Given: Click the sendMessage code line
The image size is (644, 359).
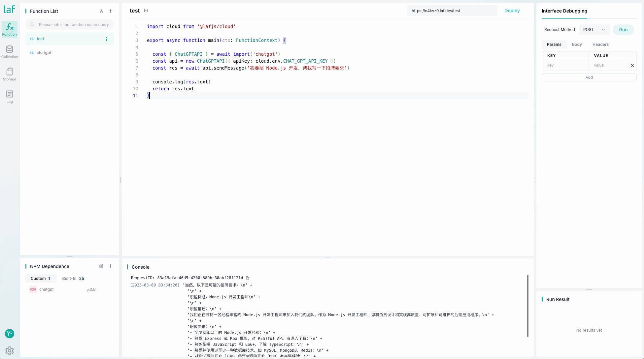Looking at the screenshot, I should click(251, 68).
